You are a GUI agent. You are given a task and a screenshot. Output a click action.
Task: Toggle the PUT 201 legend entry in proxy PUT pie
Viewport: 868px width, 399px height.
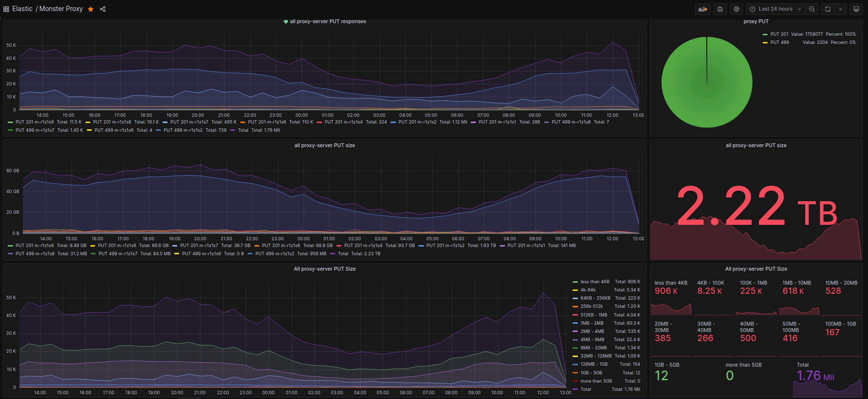coord(779,34)
